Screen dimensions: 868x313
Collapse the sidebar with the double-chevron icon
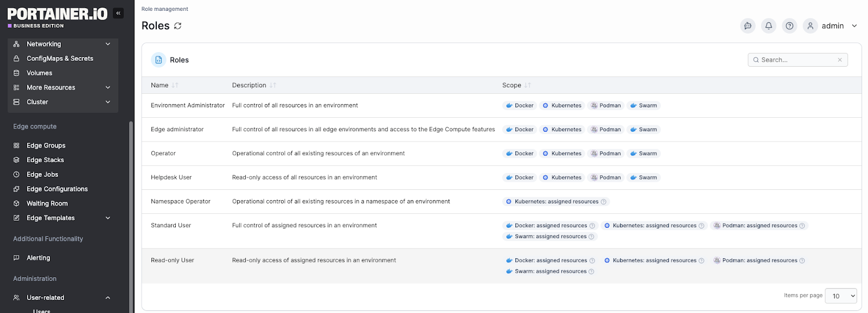coord(118,13)
